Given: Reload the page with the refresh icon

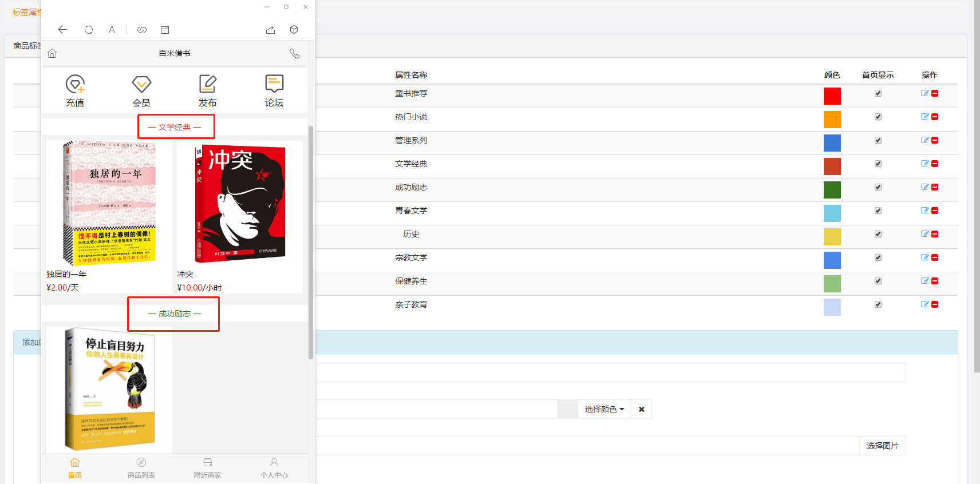Looking at the screenshot, I should click(89, 30).
